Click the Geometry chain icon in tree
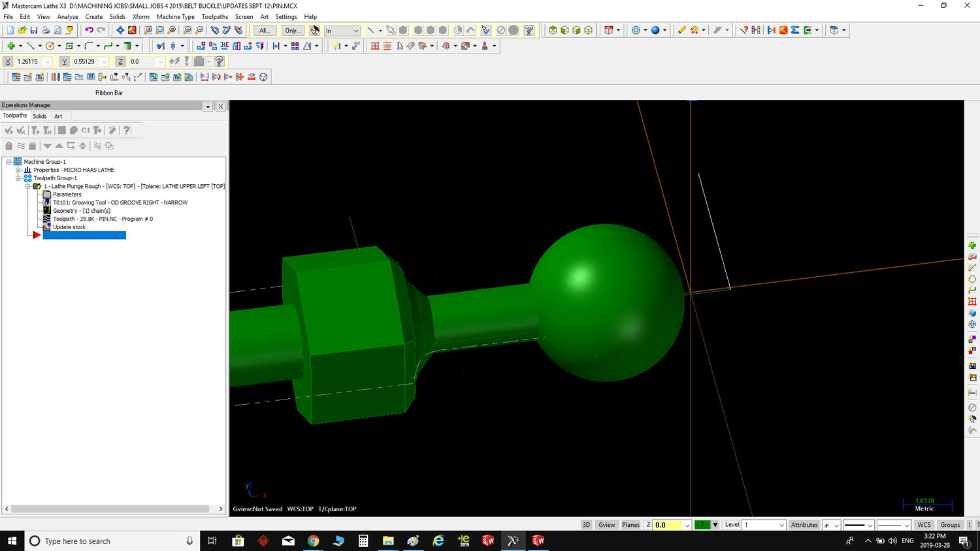This screenshot has height=551, width=980. (47, 211)
